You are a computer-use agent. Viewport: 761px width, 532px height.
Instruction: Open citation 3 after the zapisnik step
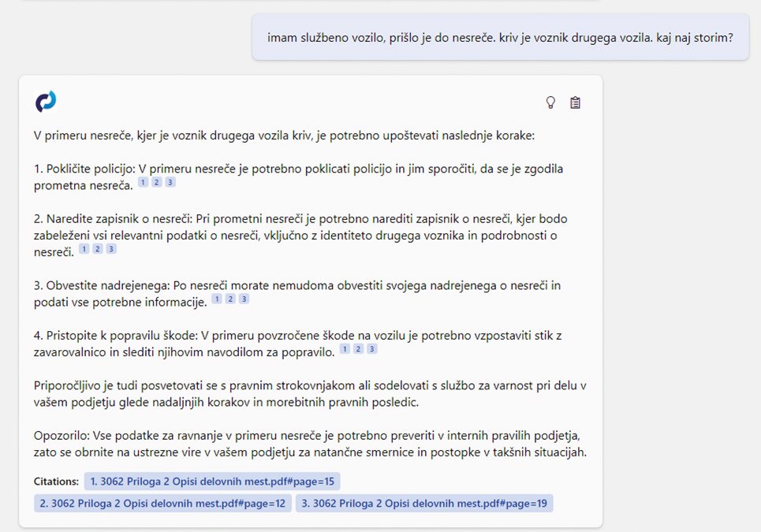click(112, 249)
